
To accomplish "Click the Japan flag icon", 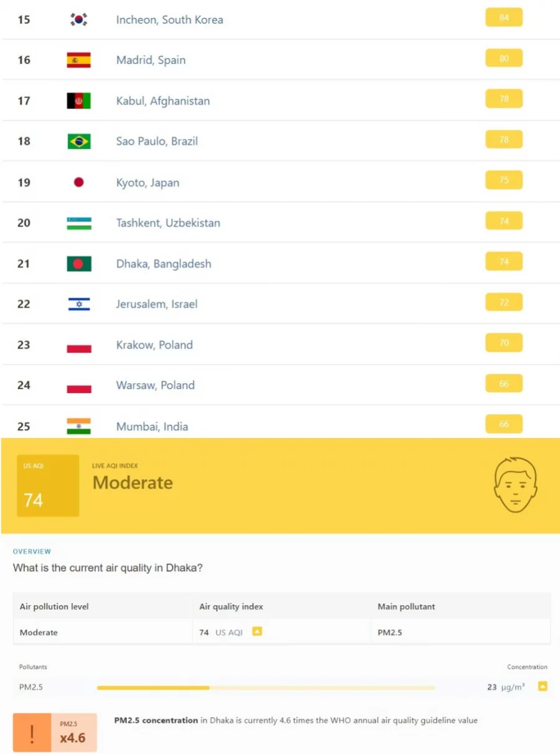I will click(79, 182).
